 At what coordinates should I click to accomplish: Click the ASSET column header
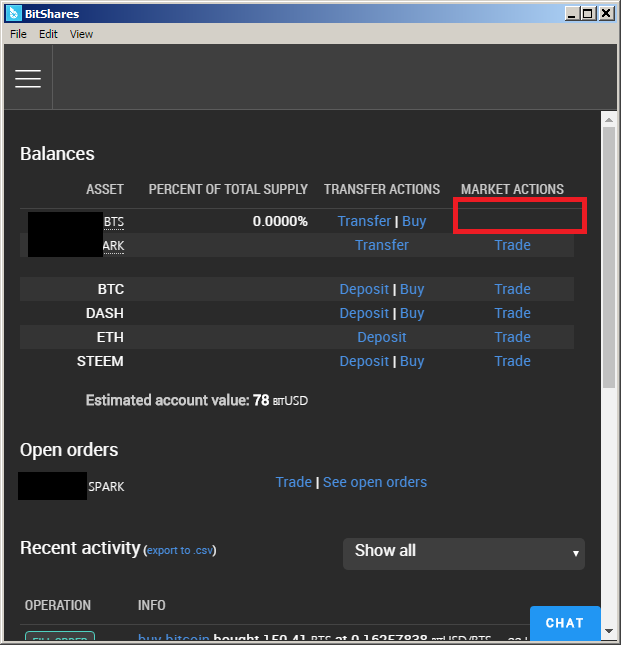click(104, 189)
